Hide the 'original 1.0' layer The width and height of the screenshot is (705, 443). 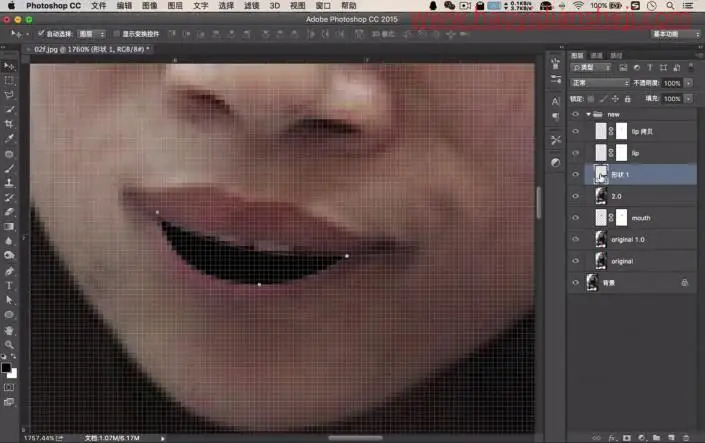point(576,239)
